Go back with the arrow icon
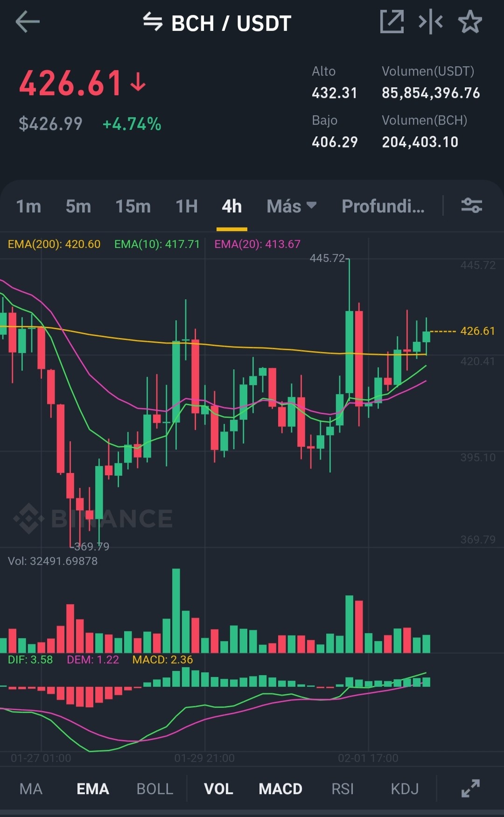Viewport: 504px width, 817px height. 28,22
